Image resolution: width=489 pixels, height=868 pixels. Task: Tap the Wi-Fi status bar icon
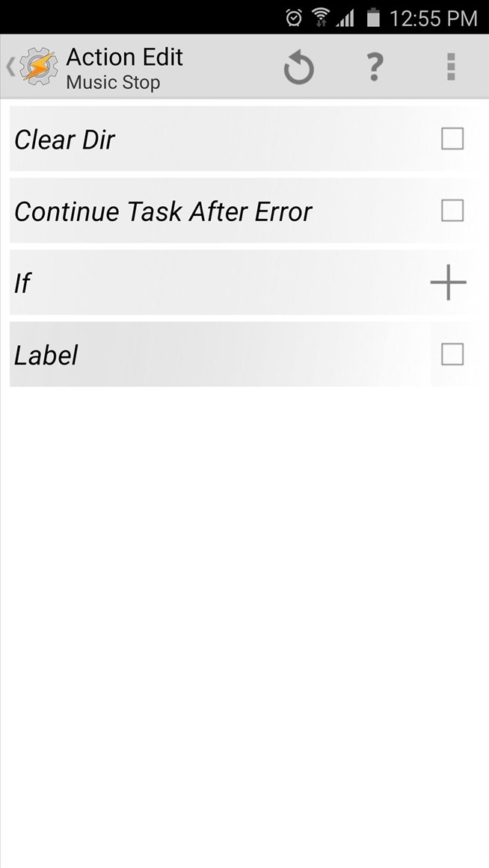tap(321, 17)
